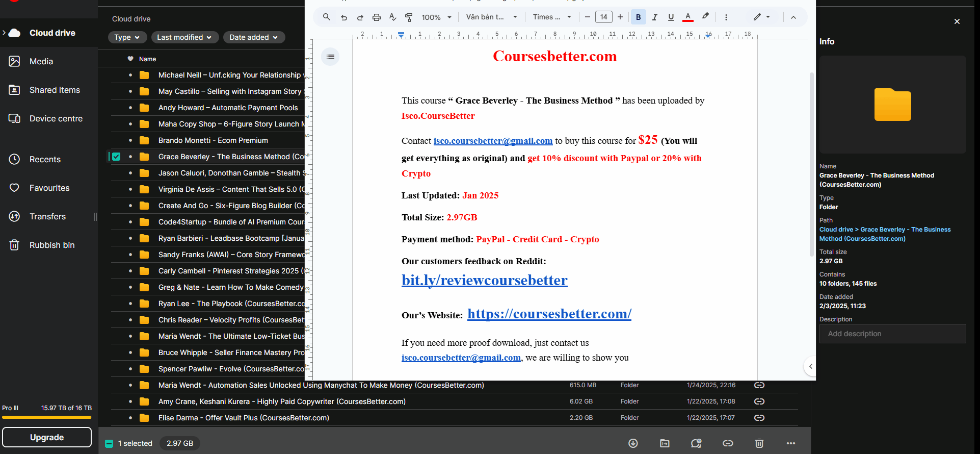Image resolution: width=980 pixels, height=454 pixels.
Task: Open the bit.ly/reviewcoursebetter link
Action: pyautogui.click(x=484, y=281)
